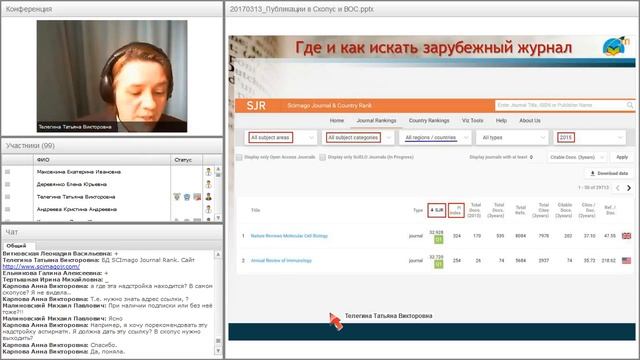
Task: Open the Journal Rankings menu item
Action: click(376, 120)
